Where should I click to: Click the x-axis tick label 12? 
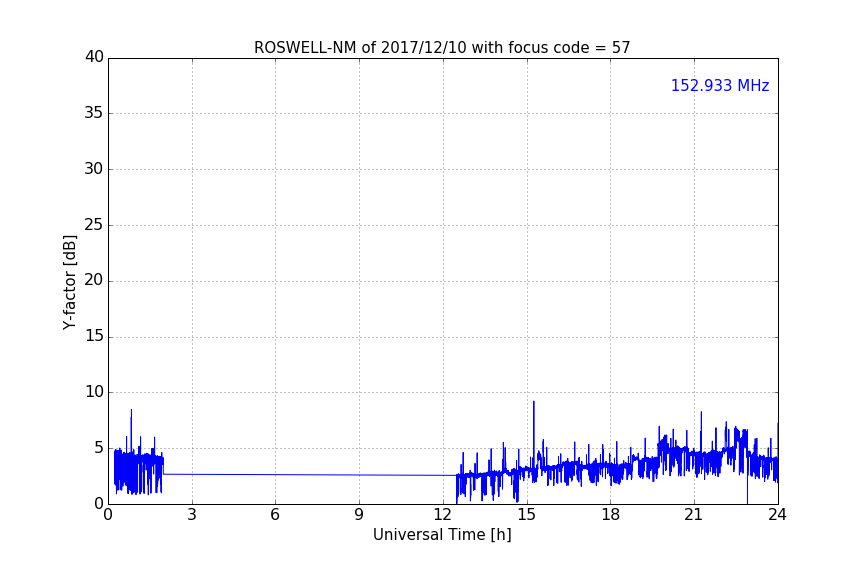pos(442,515)
